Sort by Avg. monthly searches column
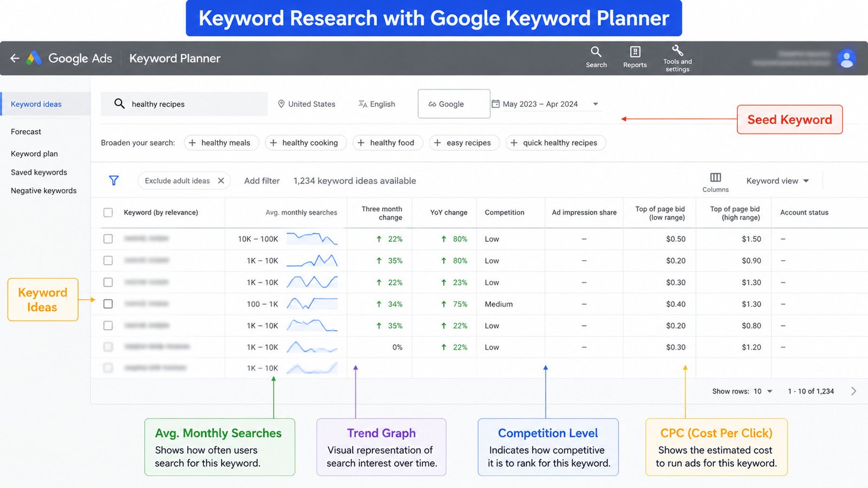868x488 pixels. 301,213
